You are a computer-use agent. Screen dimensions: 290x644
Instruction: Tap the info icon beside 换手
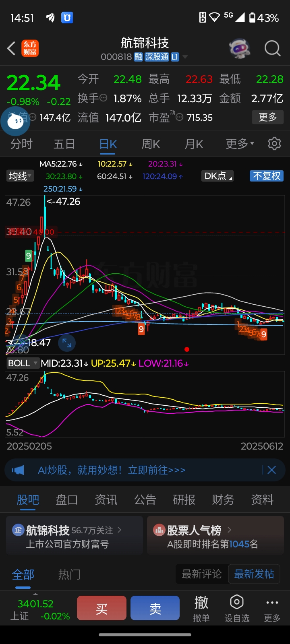[x=104, y=98]
